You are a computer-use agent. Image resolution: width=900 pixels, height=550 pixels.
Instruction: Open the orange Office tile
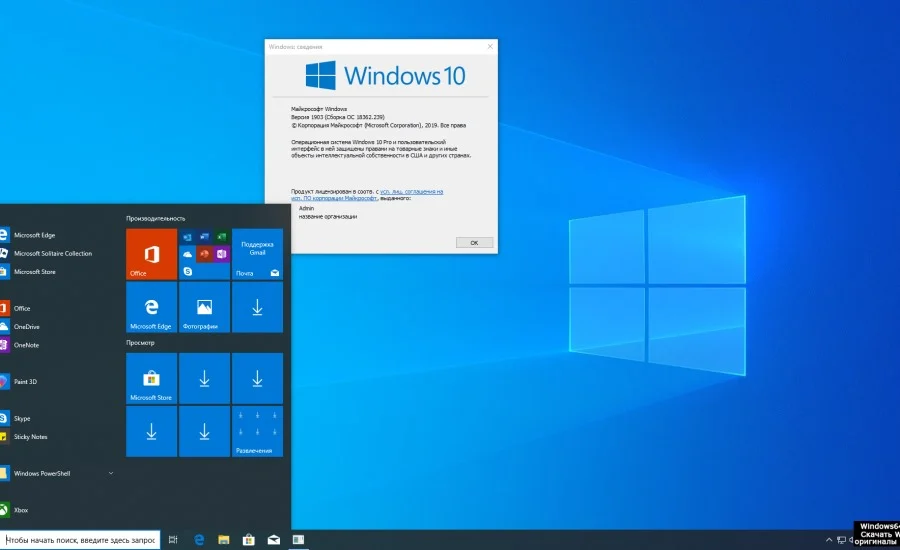pos(152,254)
